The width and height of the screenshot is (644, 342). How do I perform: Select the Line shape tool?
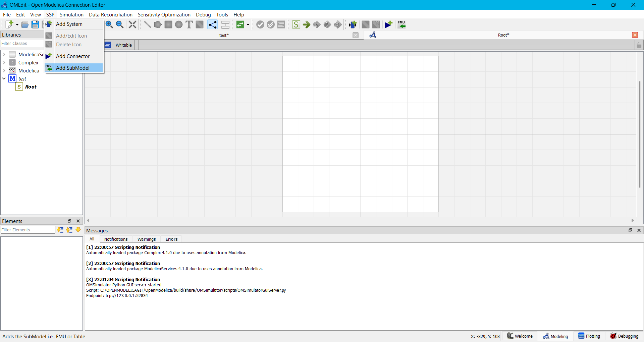click(x=147, y=24)
